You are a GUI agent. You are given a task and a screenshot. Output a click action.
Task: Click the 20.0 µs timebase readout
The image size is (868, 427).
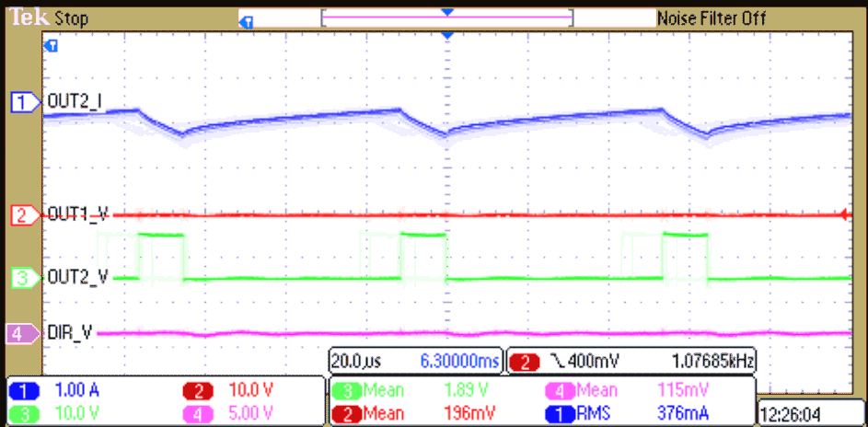click(x=354, y=359)
